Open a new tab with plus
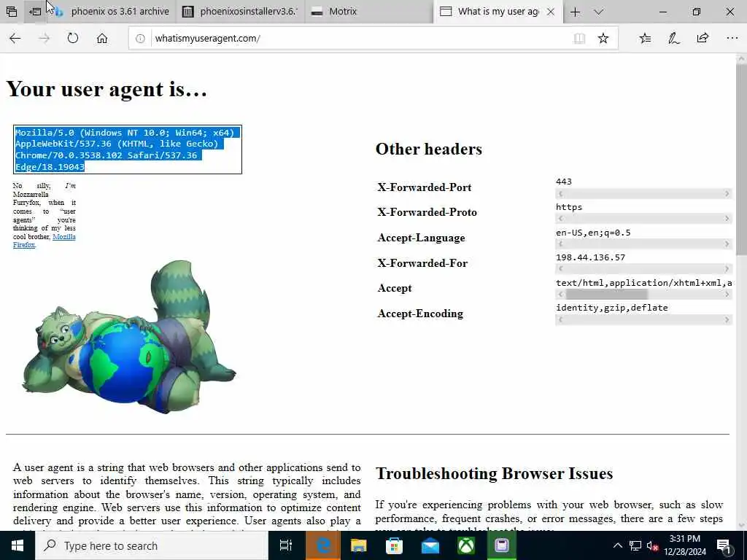This screenshot has width=747, height=560. click(x=575, y=12)
